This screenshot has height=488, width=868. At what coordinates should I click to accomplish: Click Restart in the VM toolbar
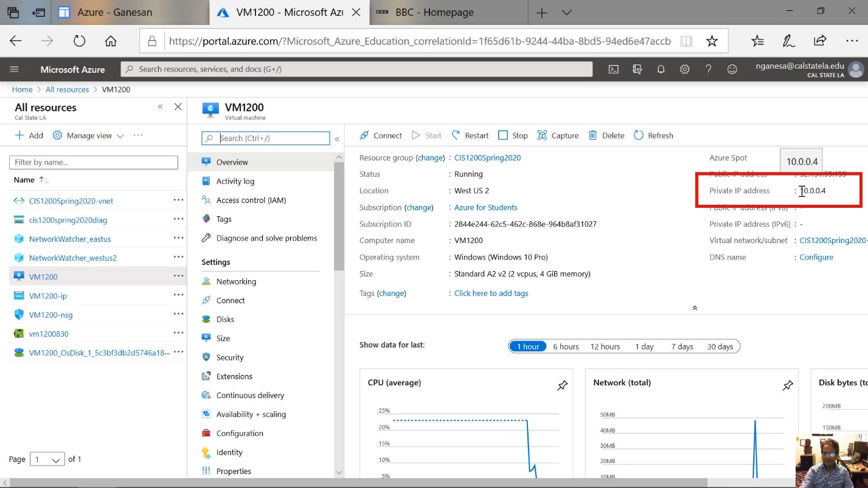[470, 136]
